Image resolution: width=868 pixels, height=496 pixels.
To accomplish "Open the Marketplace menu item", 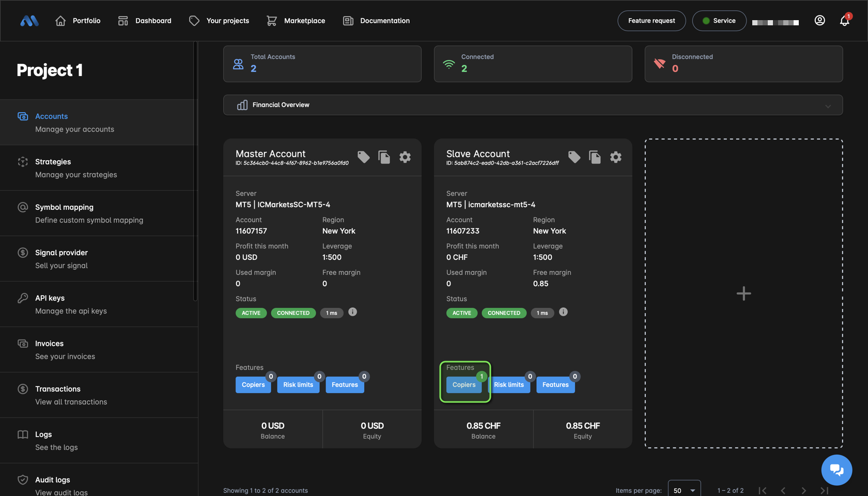I will click(x=296, y=21).
